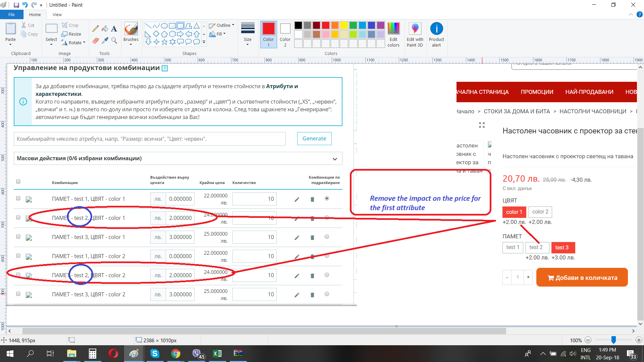Click the zoom in plus button
The height and width of the screenshot is (362, 644).
tap(639, 340)
